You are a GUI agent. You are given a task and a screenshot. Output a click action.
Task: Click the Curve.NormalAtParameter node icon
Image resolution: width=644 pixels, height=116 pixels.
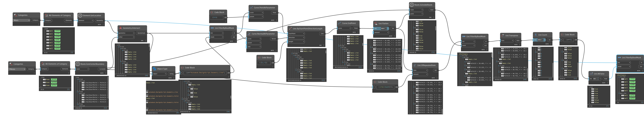pyautogui.click(x=249, y=34)
